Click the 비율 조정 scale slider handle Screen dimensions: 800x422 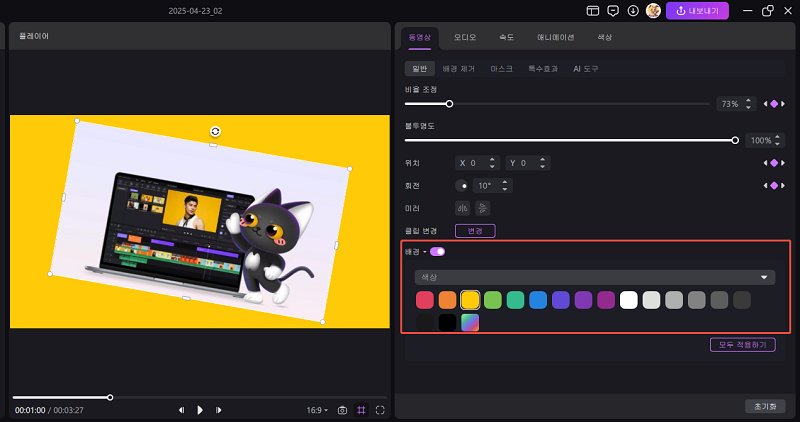449,104
